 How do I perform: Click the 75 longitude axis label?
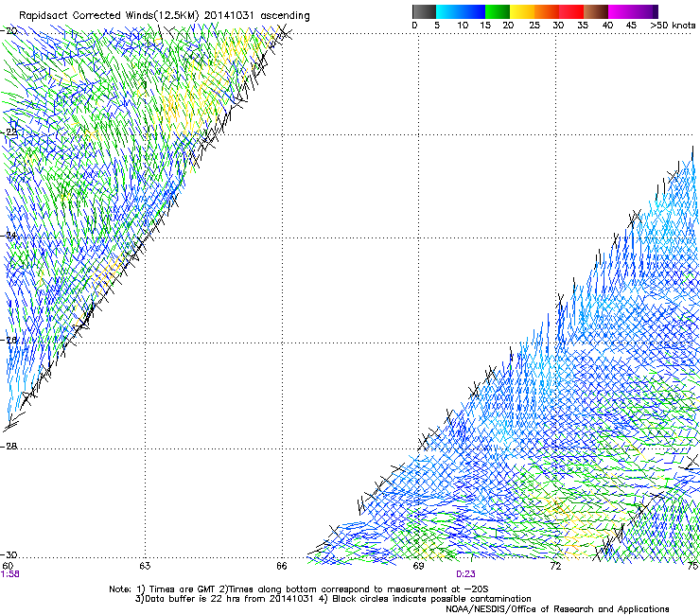(x=692, y=566)
